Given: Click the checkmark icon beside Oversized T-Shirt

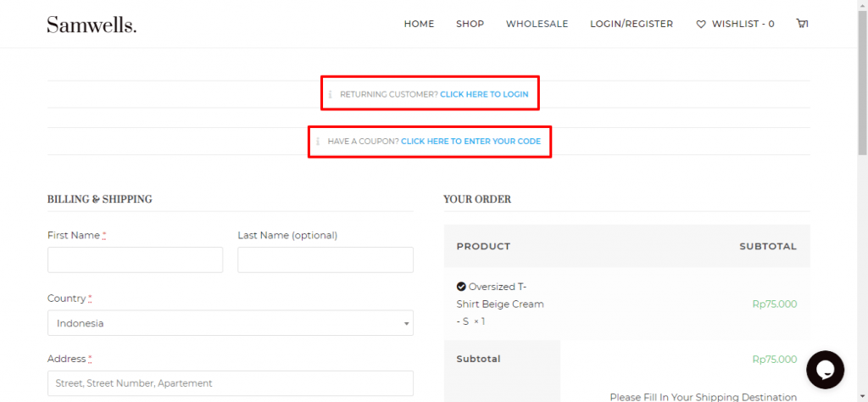Looking at the screenshot, I should pyautogui.click(x=461, y=287).
